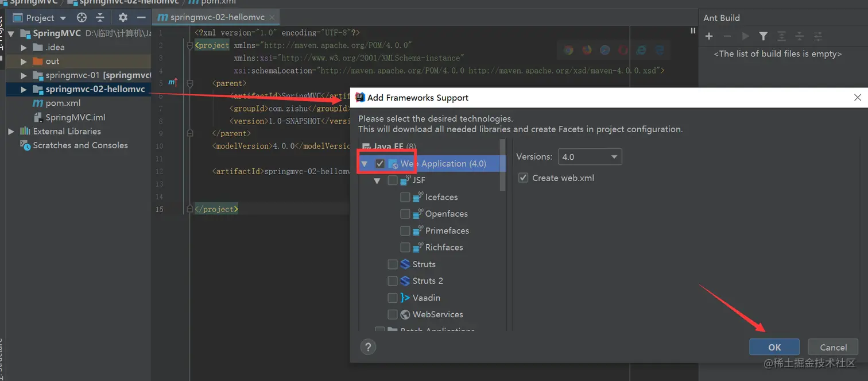This screenshot has height=381, width=868.
Task: Click the Maven parent gutter icon on line 5
Action: [x=173, y=83]
